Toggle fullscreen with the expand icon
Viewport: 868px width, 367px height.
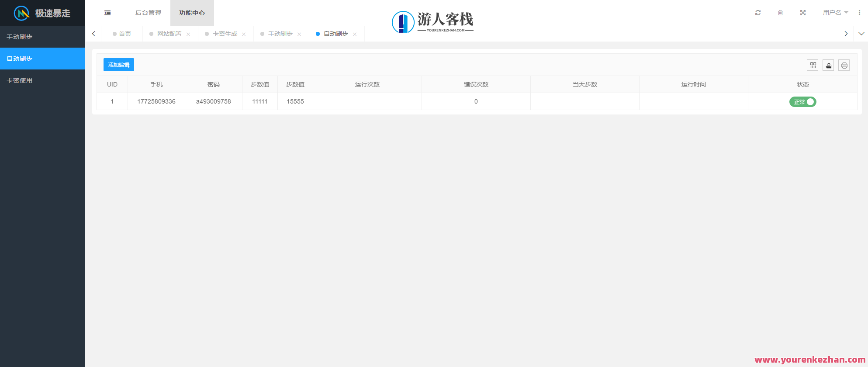coord(803,13)
